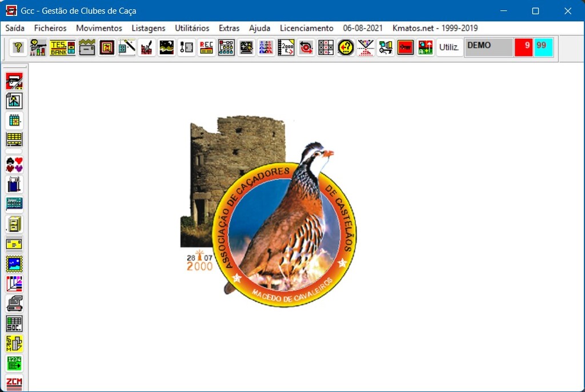This screenshot has width=585, height=392.
Task: Click the printer icon in left sidebar
Action: pyautogui.click(x=14, y=304)
